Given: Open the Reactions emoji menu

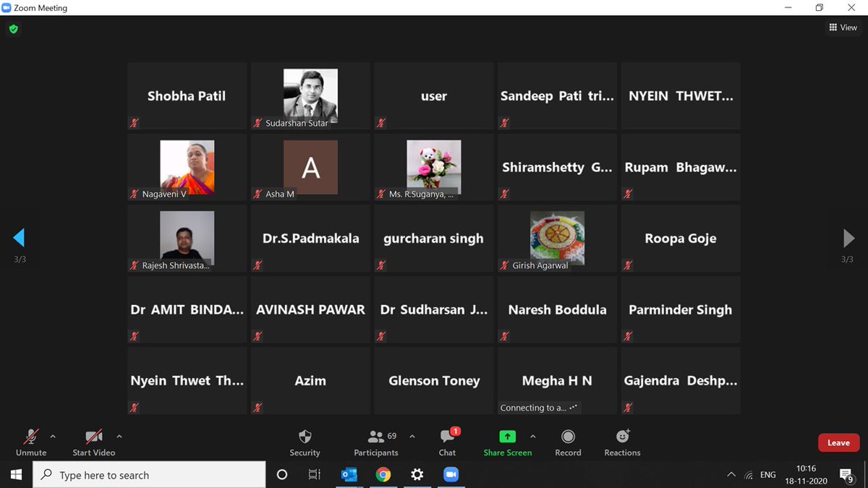Looking at the screenshot, I should [622, 442].
